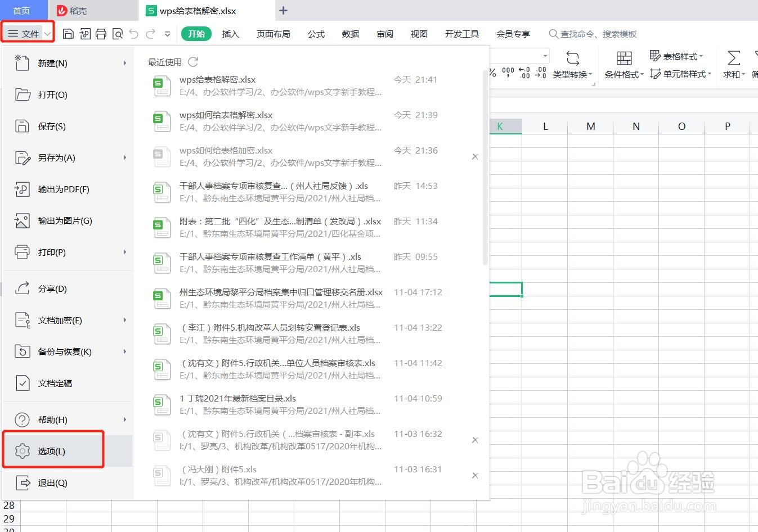Click the sum sigma icon
The height and width of the screenshot is (532, 758).
pyautogui.click(x=733, y=58)
